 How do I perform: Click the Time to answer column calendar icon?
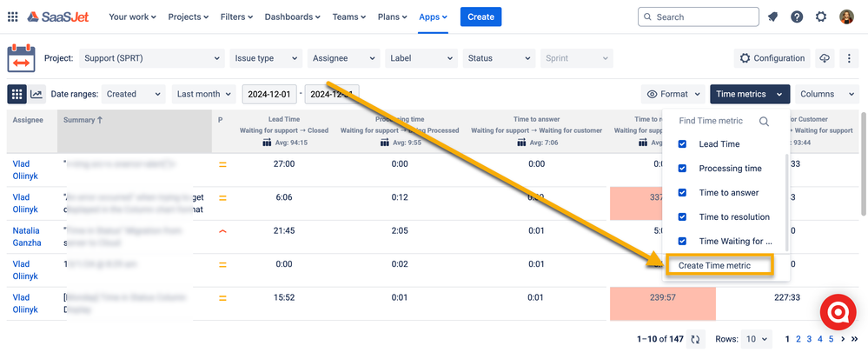tap(521, 143)
